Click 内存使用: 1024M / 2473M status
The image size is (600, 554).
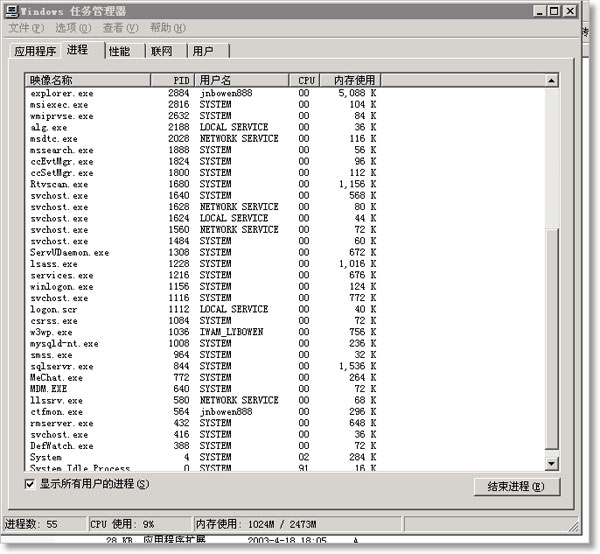click(x=297, y=524)
